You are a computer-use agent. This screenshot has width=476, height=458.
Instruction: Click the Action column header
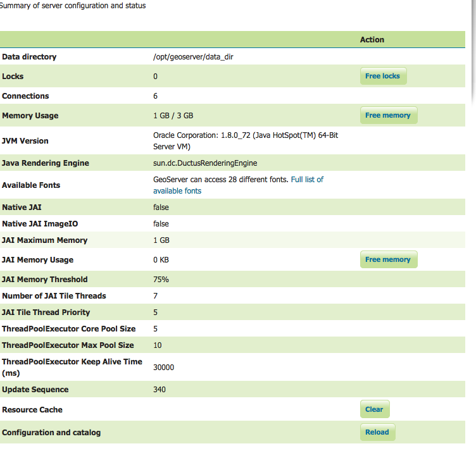click(x=372, y=40)
